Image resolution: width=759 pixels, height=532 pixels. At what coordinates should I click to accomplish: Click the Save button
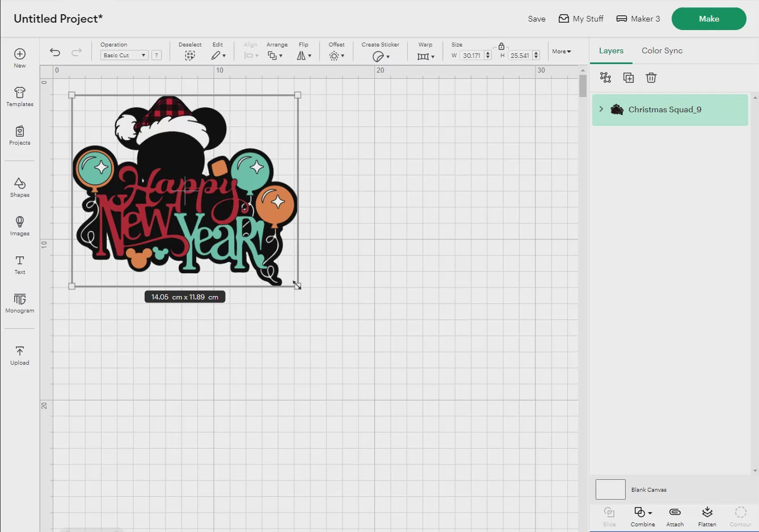[537, 19]
